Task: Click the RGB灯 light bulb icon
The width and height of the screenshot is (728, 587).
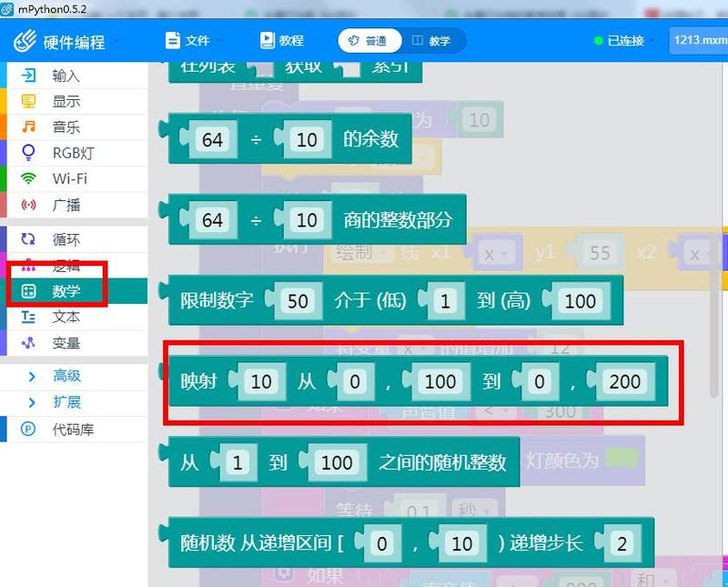Action: click(29, 152)
